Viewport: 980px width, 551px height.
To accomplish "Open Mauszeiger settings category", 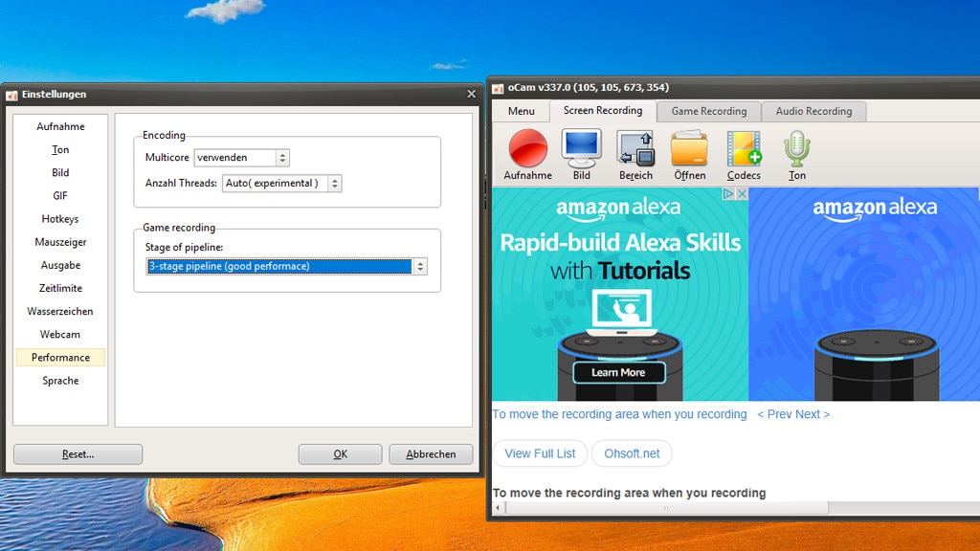I will [60, 242].
